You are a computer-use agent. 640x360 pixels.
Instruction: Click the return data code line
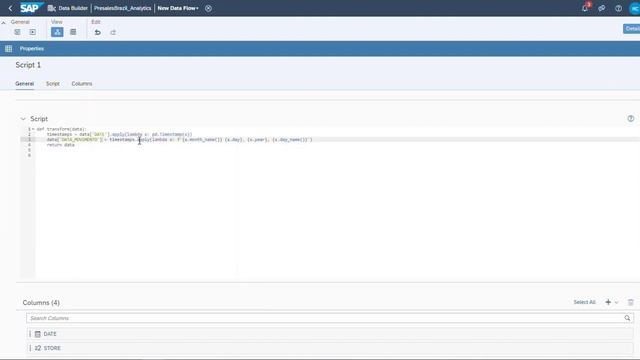pyautogui.click(x=60, y=145)
